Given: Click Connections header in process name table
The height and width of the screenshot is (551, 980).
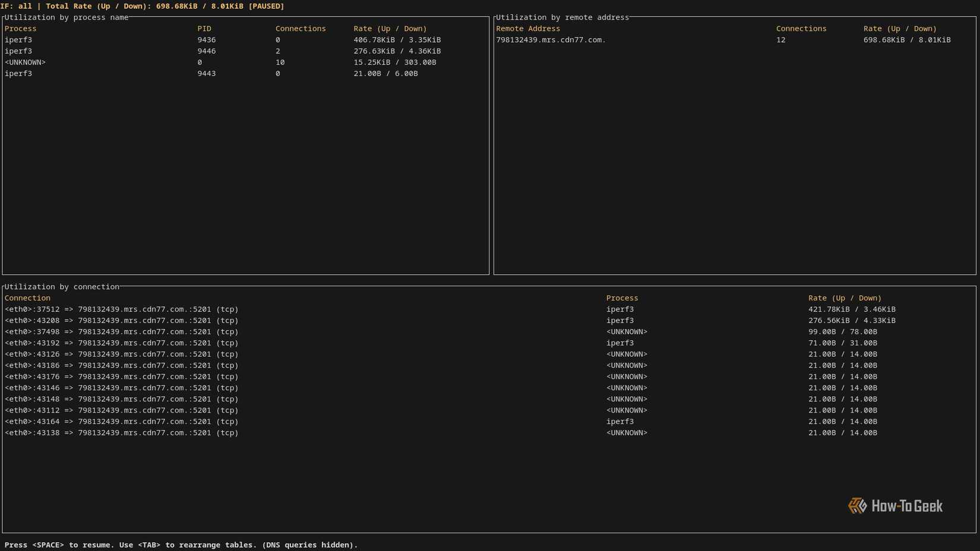Looking at the screenshot, I should pyautogui.click(x=301, y=28).
